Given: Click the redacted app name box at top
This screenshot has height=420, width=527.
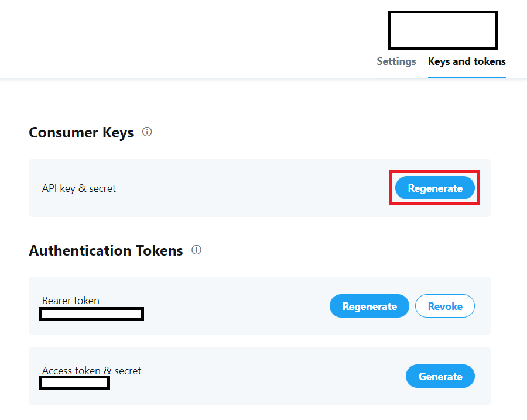Looking at the screenshot, I should pos(443,30).
